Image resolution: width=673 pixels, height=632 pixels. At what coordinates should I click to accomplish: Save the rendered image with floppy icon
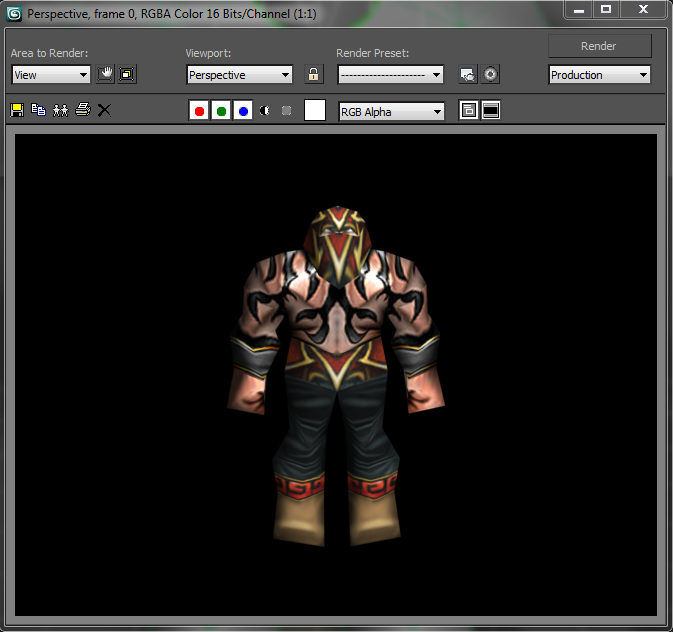click(17, 110)
